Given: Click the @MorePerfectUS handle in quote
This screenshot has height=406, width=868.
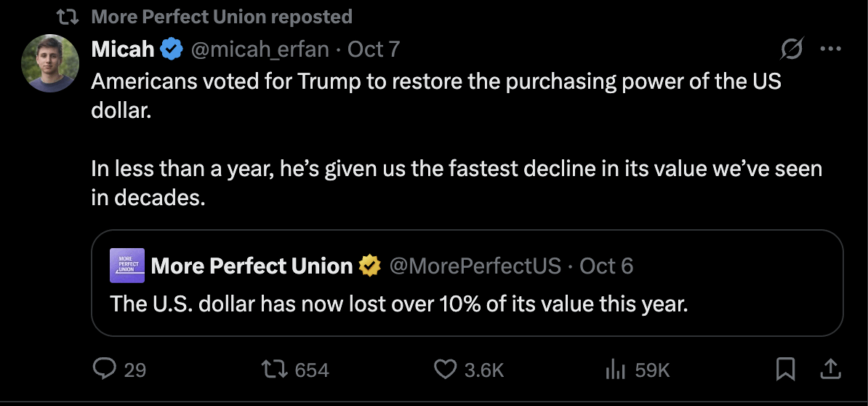Looking at the screenshot, I should [x=475, y=266].
